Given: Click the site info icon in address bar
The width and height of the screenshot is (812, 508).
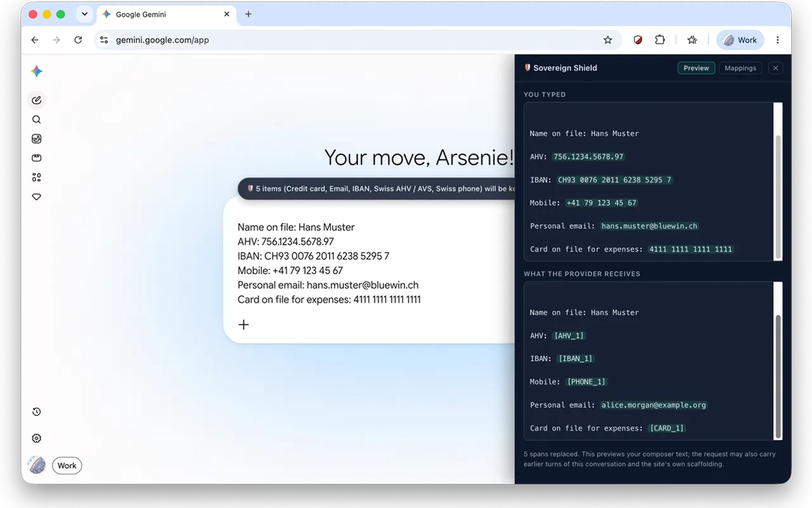Looking at the screenshot, I should pyautogui.click(x=104, y=40).
